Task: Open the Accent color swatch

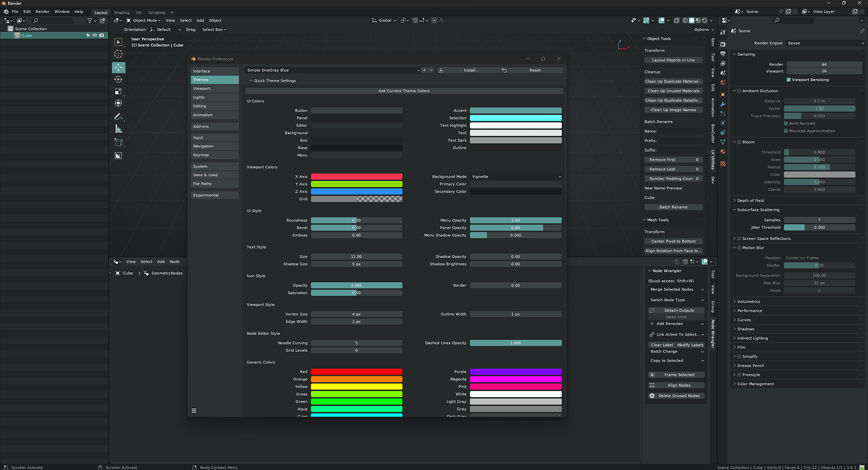Action: pos(516,111)
